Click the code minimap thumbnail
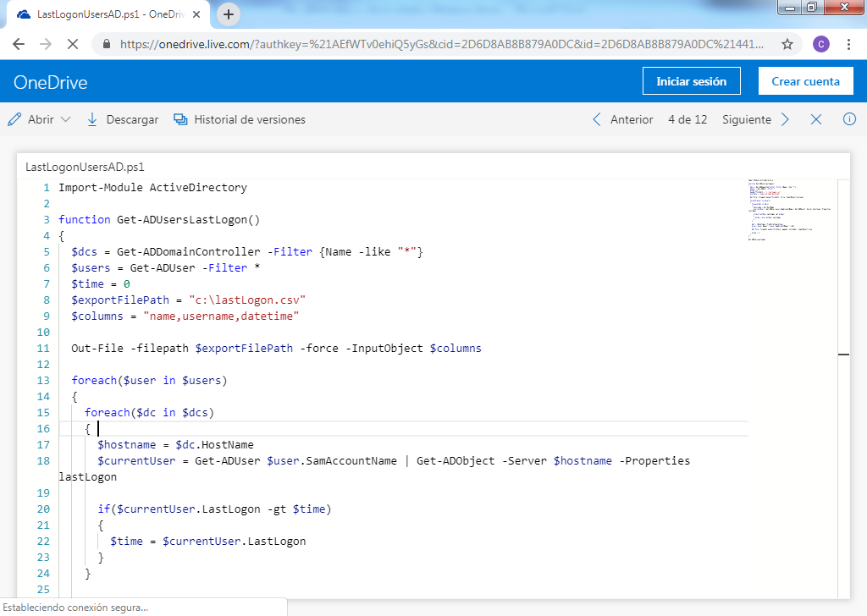The height and width of the screenshot is (616, 867). tap(789, 210)
